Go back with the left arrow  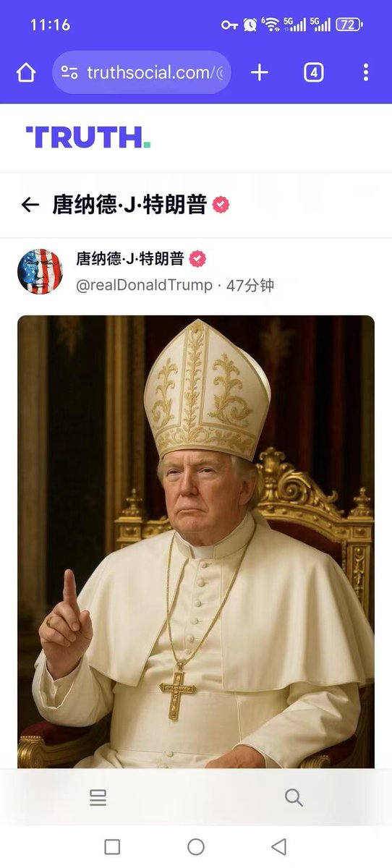(x=30, y=205)
